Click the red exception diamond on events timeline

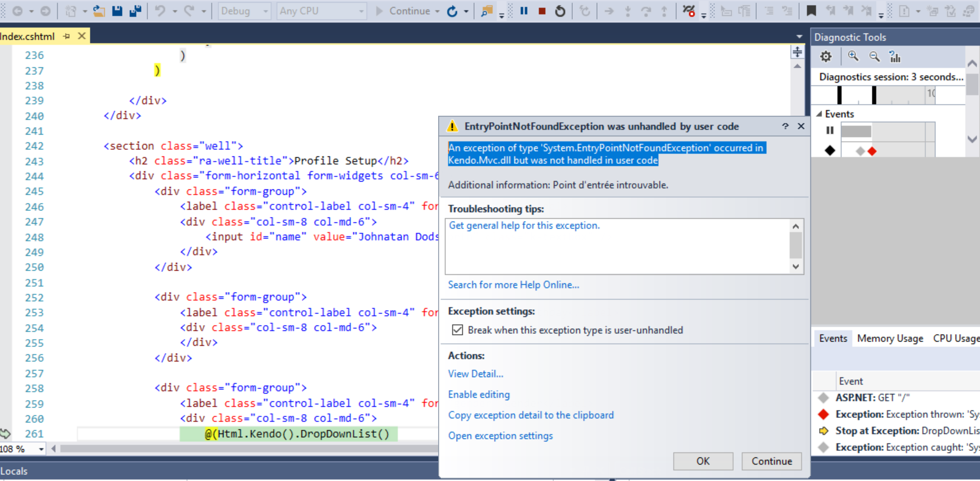coord(872,151)
